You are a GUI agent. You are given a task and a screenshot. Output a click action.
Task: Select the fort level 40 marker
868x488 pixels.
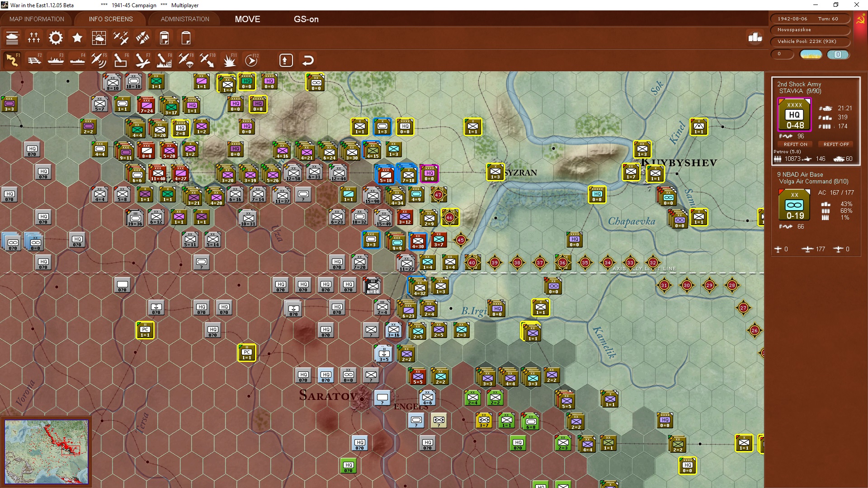pyautogui.click(x=472, y=263)
